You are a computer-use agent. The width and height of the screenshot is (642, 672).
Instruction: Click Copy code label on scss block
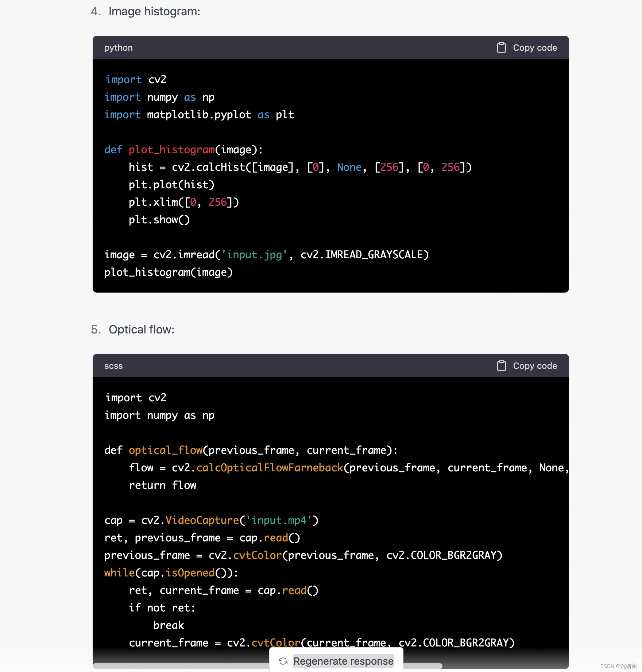click(535, 366)
